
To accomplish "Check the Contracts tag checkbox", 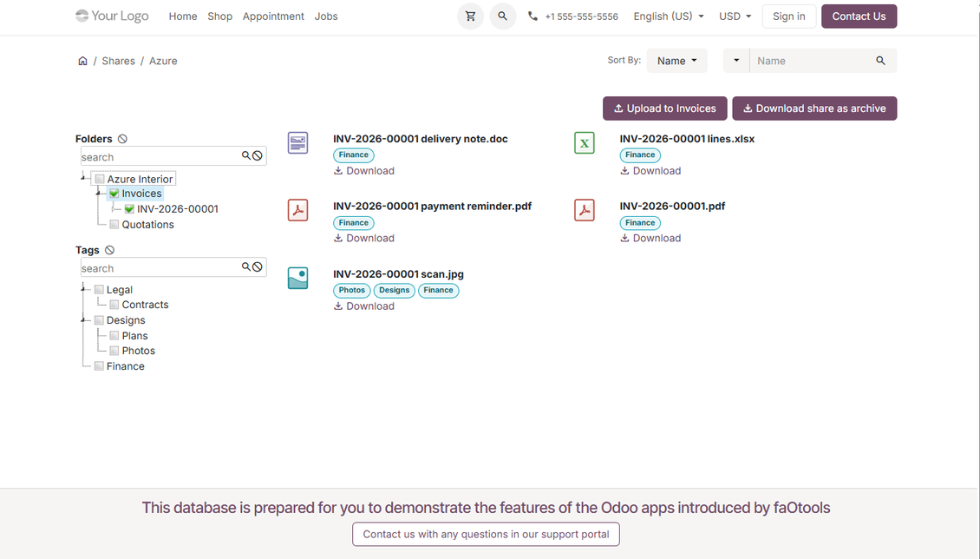I will click(114, 305).
